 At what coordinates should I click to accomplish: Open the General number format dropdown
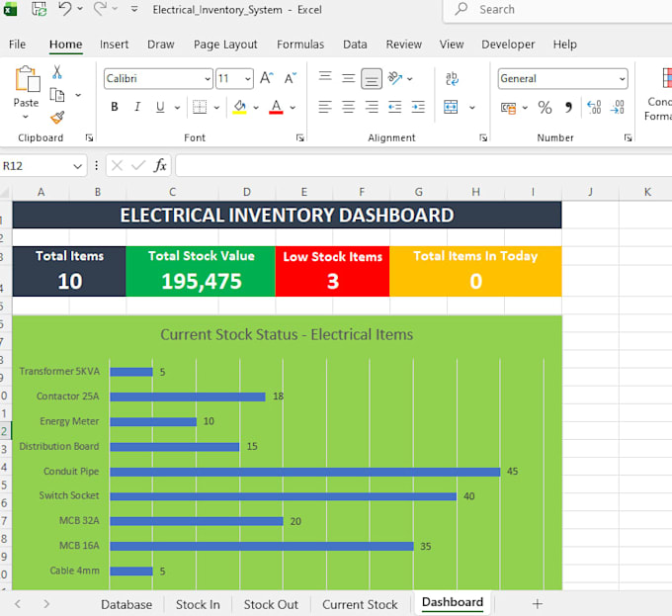(622, 79)
